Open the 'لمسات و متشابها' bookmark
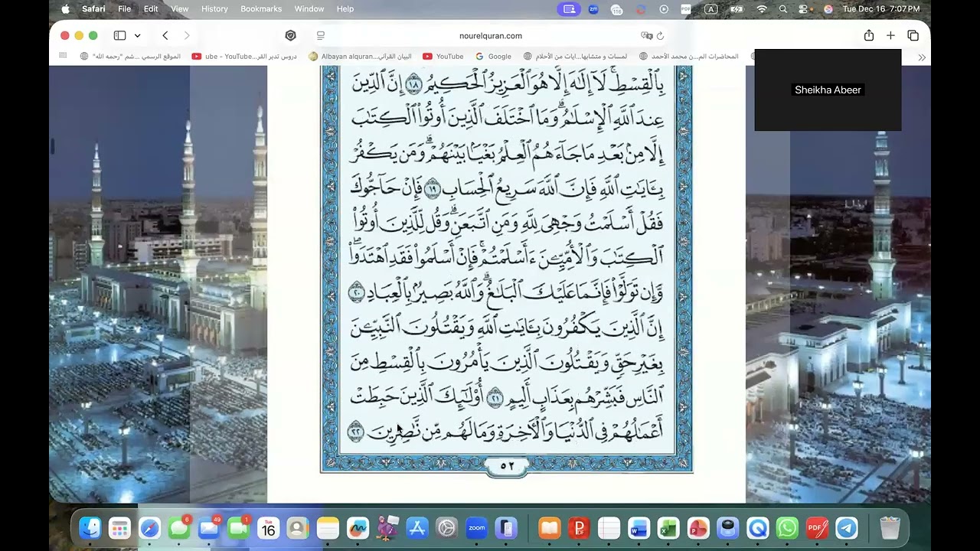Viewport: 980px width, 551px height. click(x=575, y=56)
